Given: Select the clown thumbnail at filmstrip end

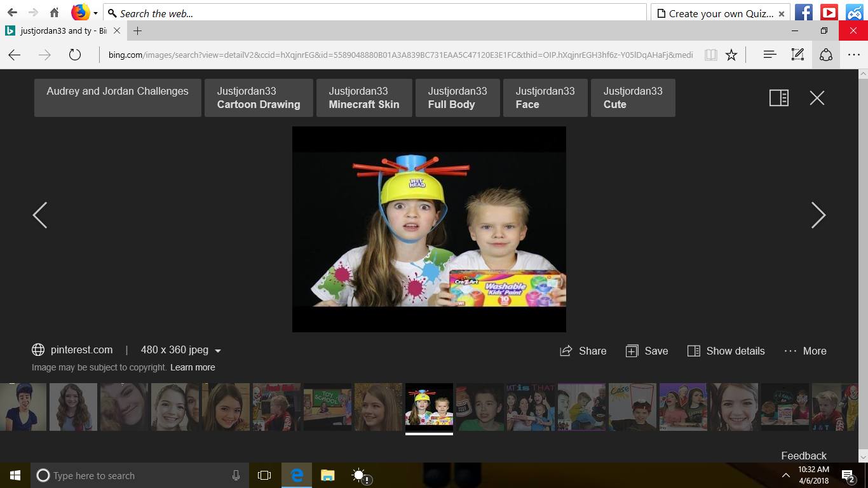Looking at the screenshot, I should [x=835, y=407].
